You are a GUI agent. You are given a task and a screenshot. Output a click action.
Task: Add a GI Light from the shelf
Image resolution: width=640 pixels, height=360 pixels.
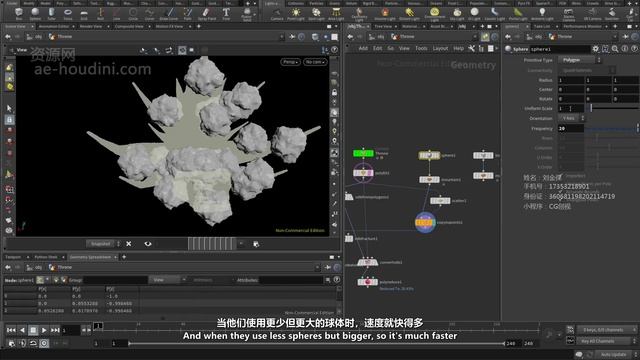coord(474,13)
